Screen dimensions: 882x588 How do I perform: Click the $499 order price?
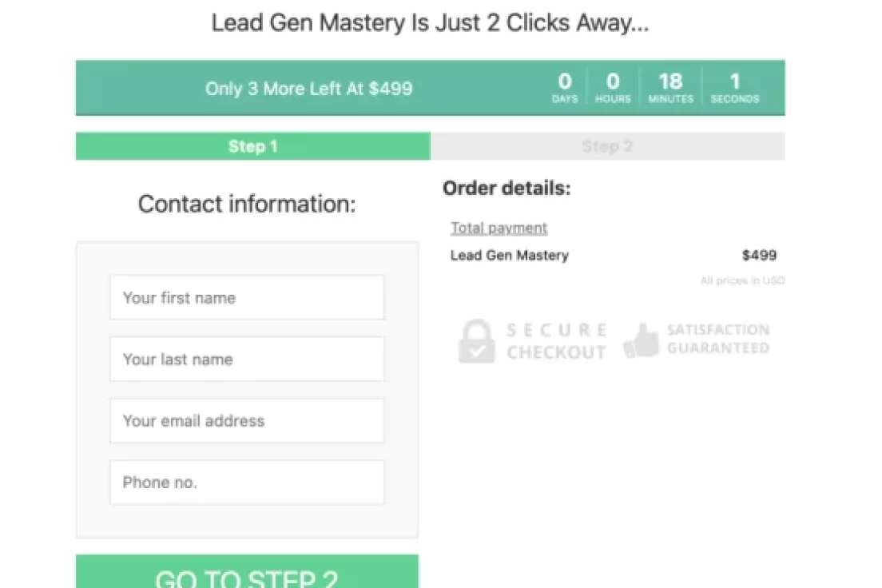[760, 256]
